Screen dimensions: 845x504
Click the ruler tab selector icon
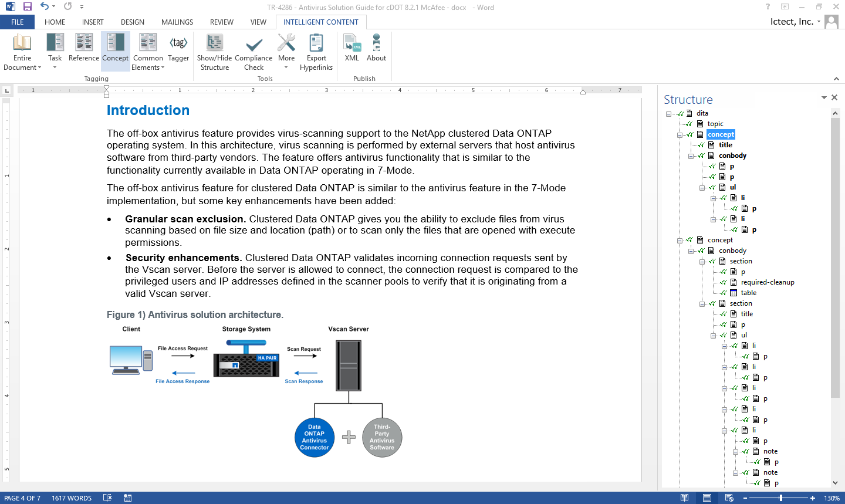[6, 90]
